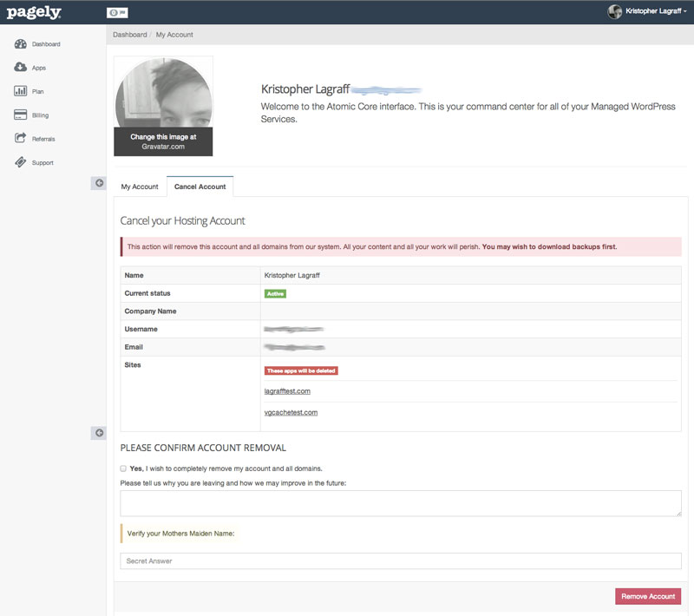Screen dimensions: 694x616
Task: Click the Username row label
Action: pos(141,329)
